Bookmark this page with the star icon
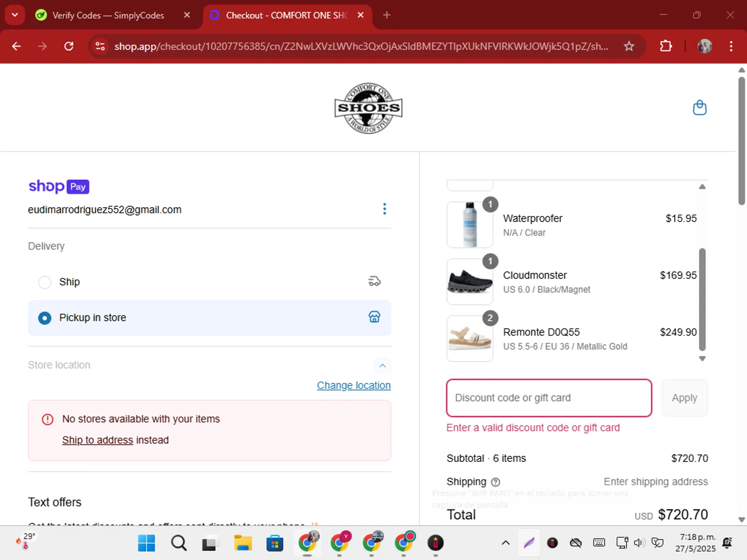 click(629, 46)
